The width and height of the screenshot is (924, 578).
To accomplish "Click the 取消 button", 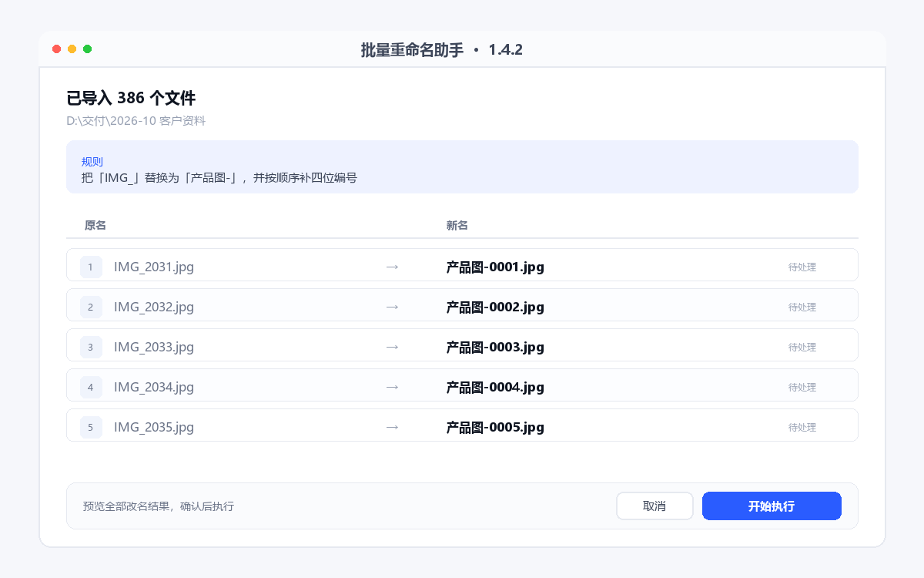I will [x=654, y=506].
